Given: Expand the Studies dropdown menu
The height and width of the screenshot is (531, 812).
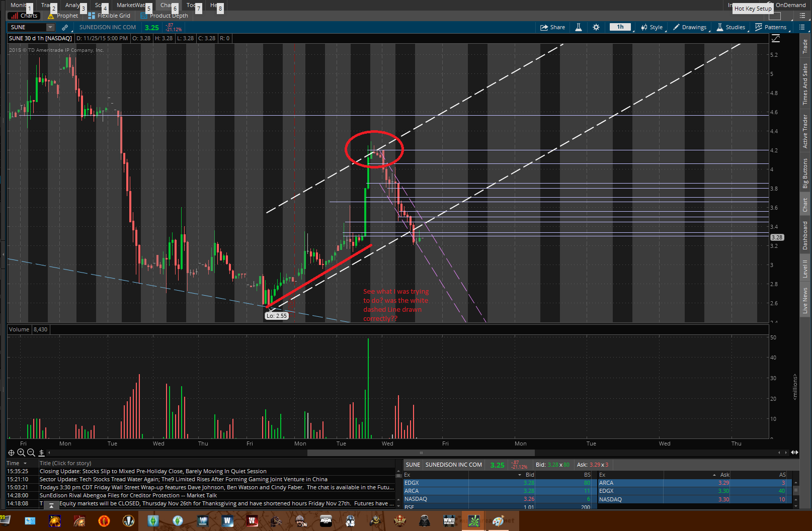Looking at the screenshot, I should [731, 28].
